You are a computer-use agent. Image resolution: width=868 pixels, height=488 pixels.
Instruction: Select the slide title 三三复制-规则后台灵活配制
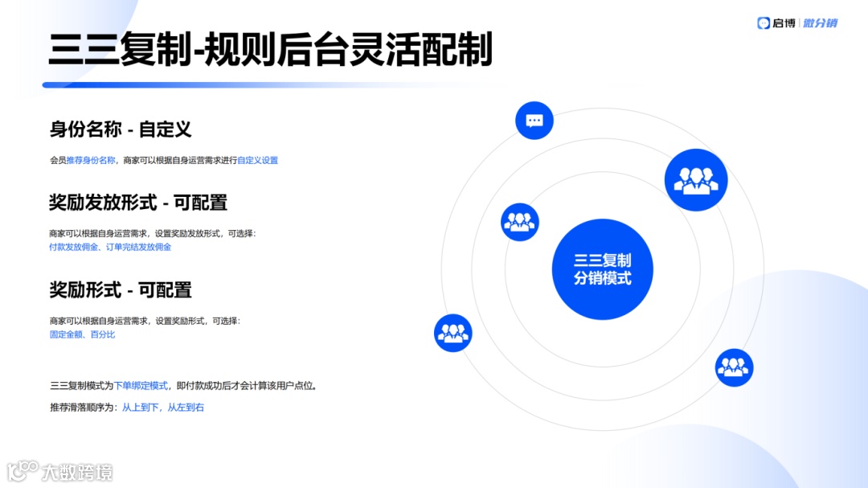pos(270,50)
